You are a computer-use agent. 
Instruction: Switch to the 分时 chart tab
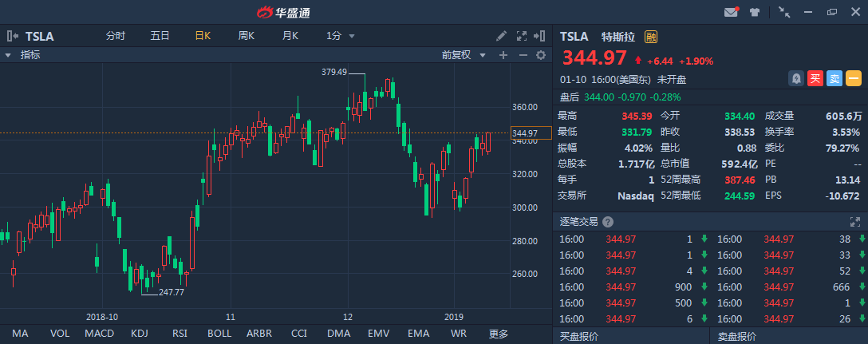tap(116, 36)
